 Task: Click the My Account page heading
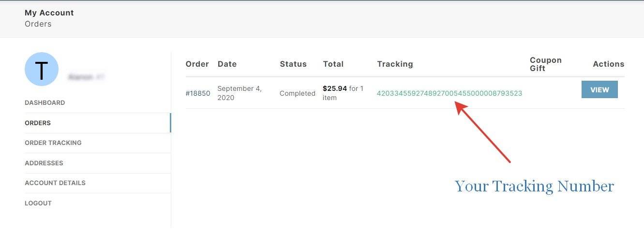point(49,13)
